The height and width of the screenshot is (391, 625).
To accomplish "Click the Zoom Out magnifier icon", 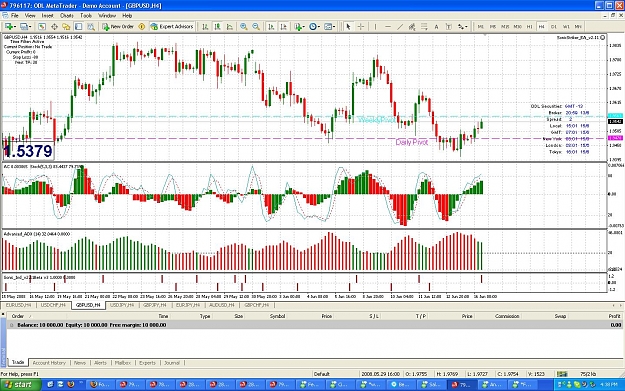I will point(256,26).
